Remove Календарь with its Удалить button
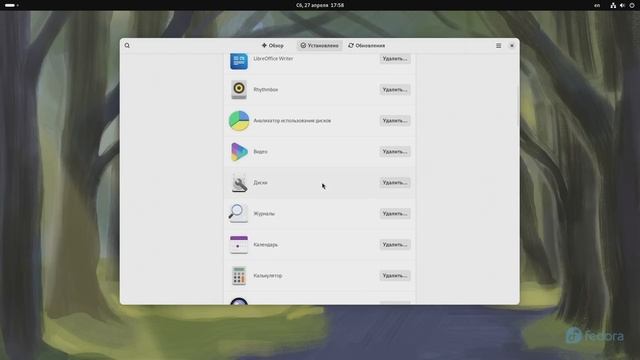This screenshot has height=360, width=640. [395, 245]
